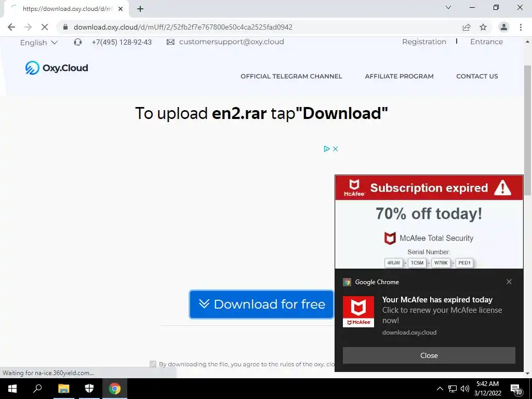Click the headset support phone icon

78,42
